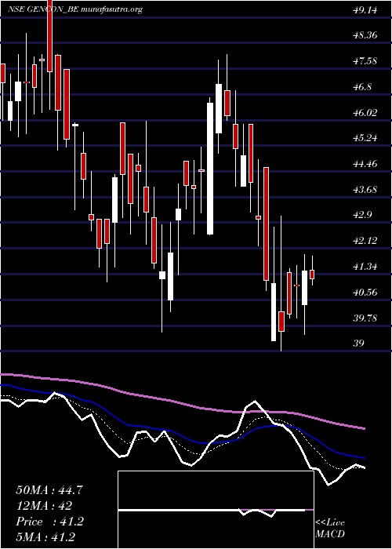Select the 40.56 price axis label
The image size is (392, 549).
click(365, 293)
